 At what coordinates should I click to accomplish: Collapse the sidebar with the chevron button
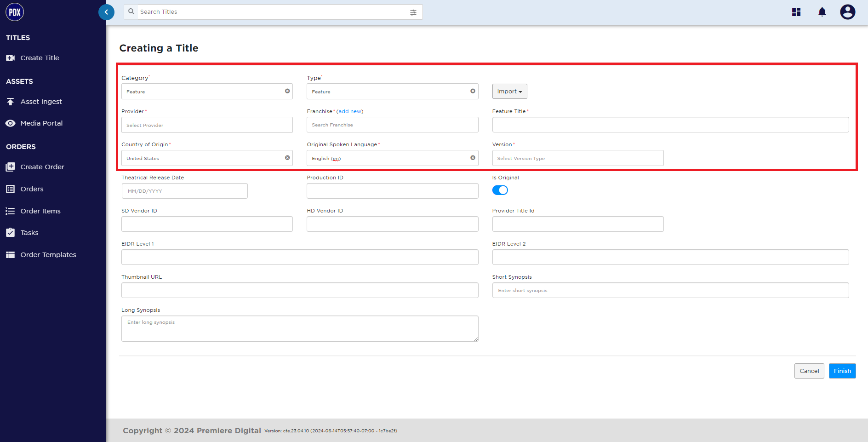tap(106, 12)
